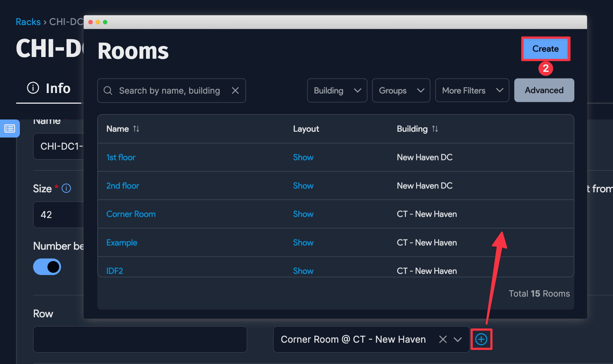Expand the More Filters dropdown
The image size is (613, 364).
click(472, 90)
